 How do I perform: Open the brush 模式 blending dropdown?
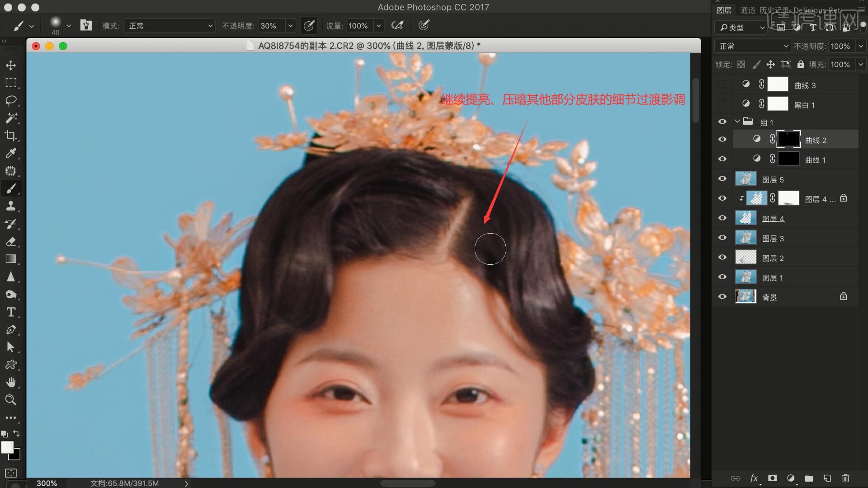coord(170,26)
